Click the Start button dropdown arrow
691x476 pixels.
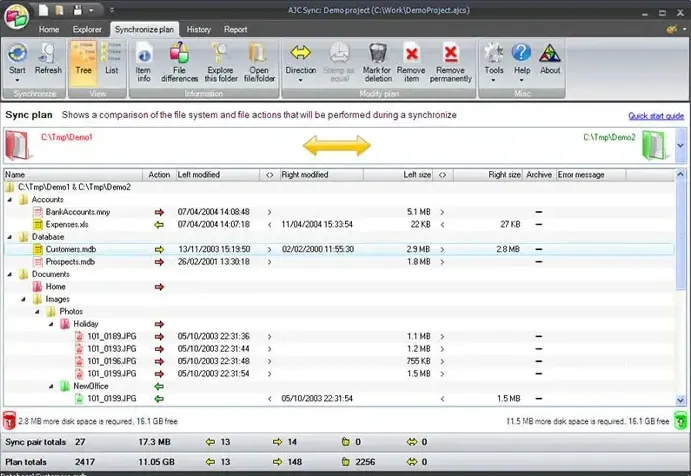[x=17, y=80]
